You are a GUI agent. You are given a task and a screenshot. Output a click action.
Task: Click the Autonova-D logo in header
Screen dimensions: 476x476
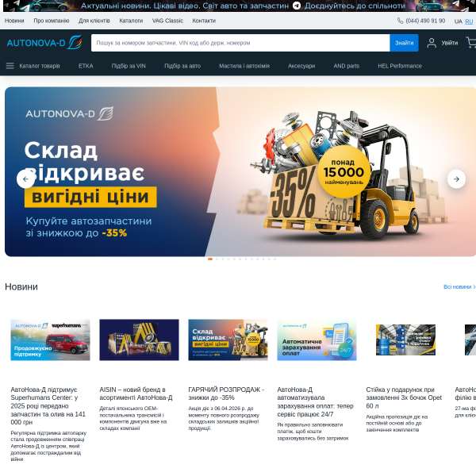pos(44,43)
